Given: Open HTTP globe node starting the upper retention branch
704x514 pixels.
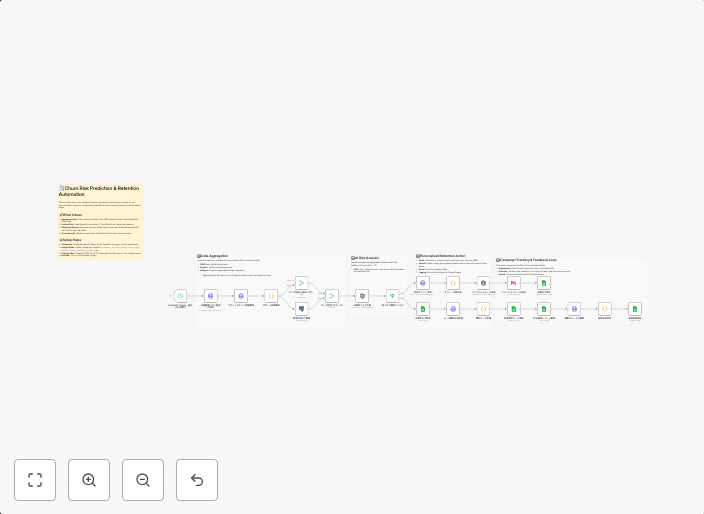Looking at the screenshot, I should point(423,283).
